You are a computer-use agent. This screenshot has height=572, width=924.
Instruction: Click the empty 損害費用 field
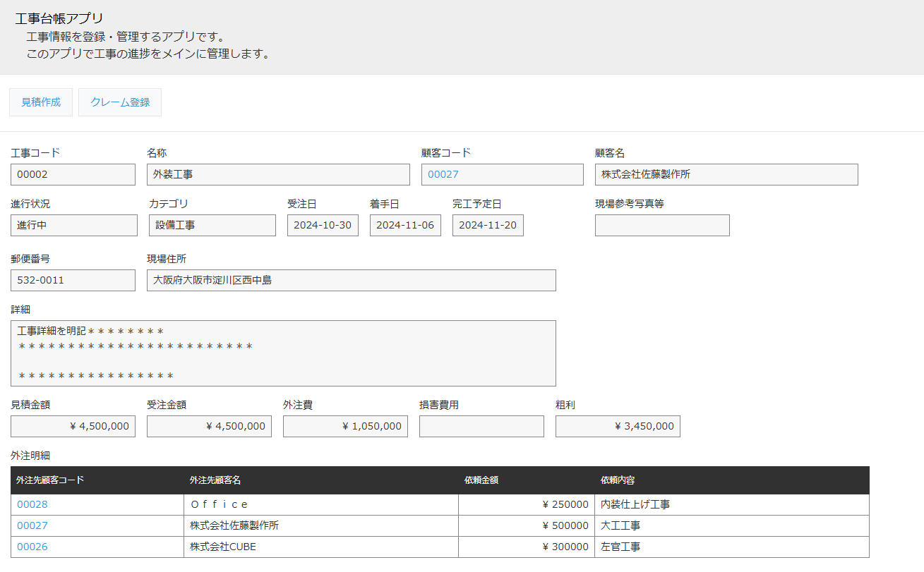point(481,426)
